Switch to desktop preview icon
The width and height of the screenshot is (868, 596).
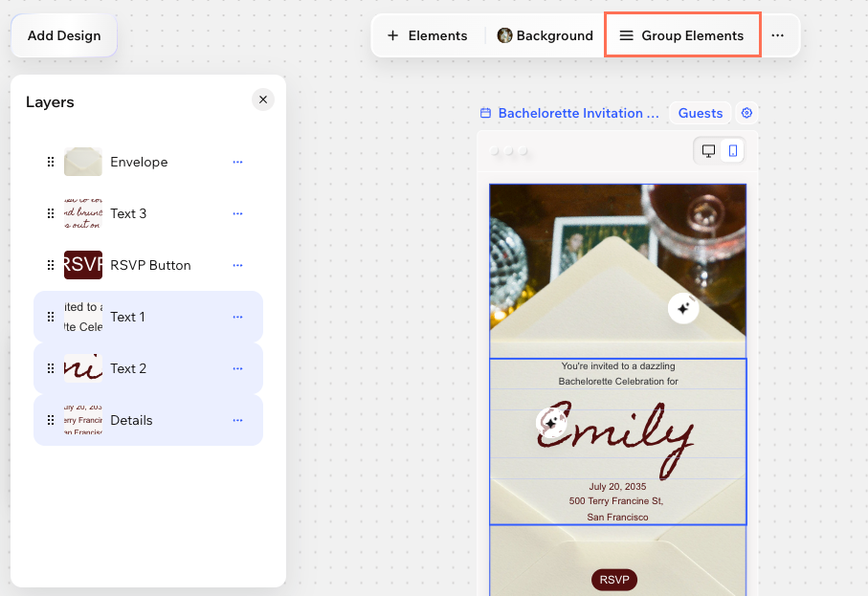708,150
